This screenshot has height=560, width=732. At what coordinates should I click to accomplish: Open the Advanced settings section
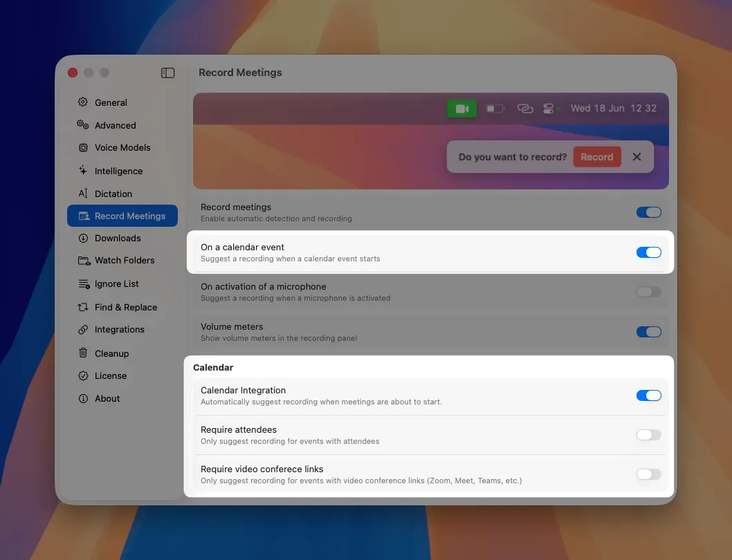pyautogui.click(x=122, y=125)
